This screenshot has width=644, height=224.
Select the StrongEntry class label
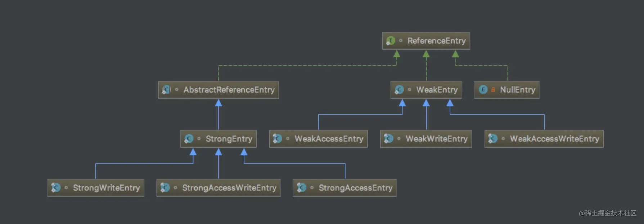229,139
